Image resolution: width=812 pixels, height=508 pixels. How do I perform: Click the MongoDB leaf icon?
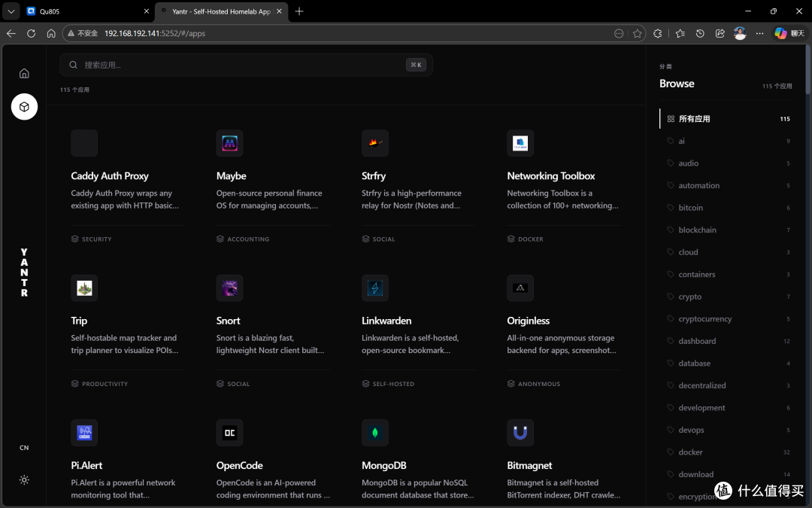tap(375, 432)
